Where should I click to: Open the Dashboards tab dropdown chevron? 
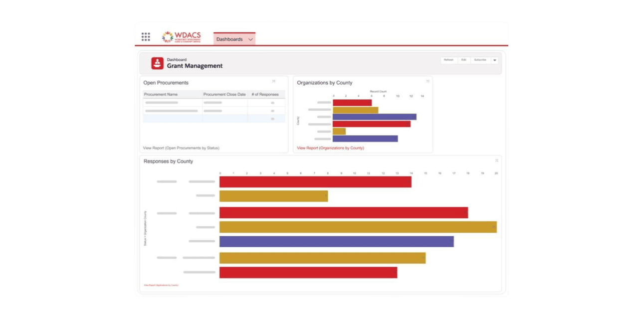coord(250,39)
